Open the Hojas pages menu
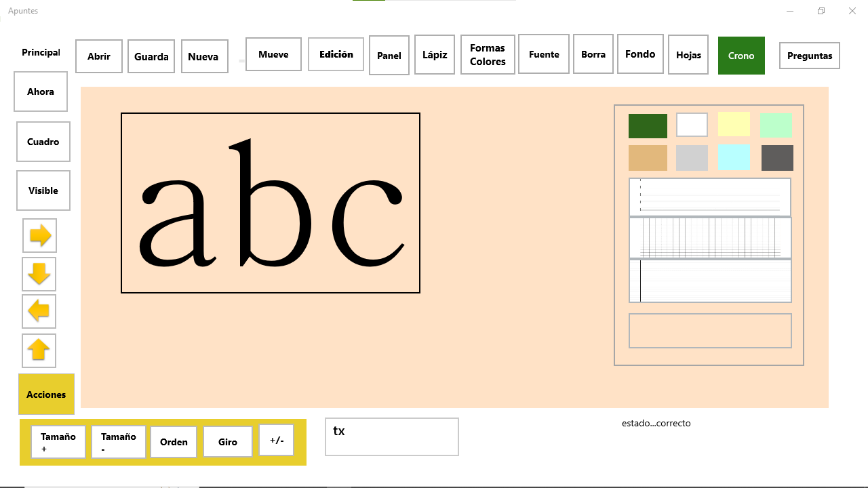 688,55
